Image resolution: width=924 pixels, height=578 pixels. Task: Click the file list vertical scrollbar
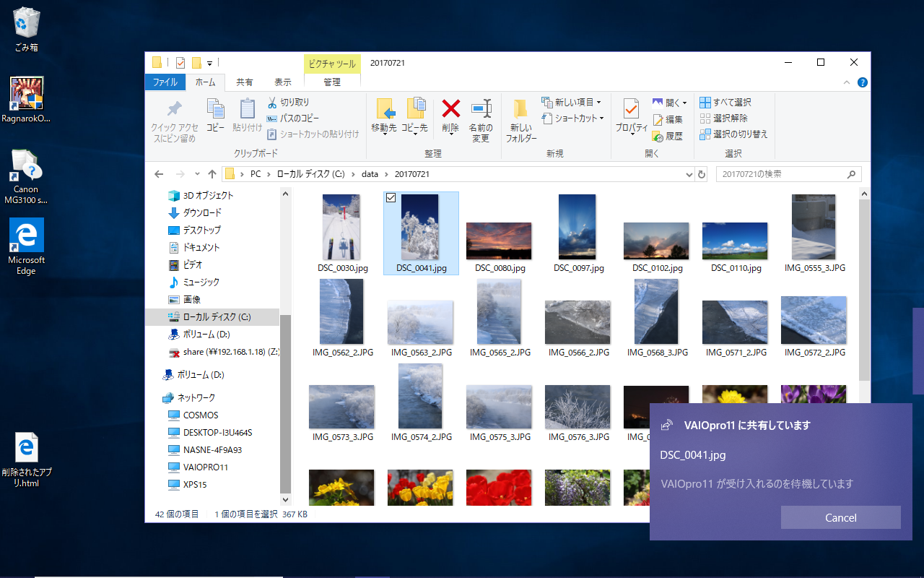coord(865,289)
